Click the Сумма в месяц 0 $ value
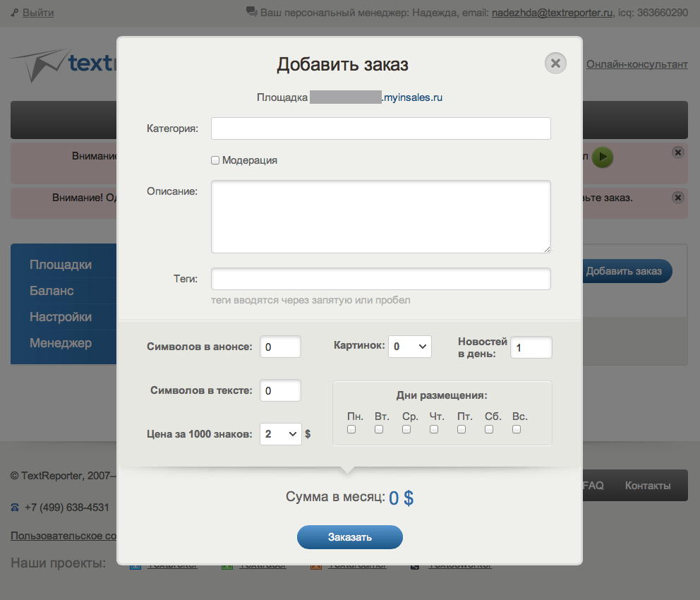The height and width of the screenshot is (600, 700). pos(401,498)
